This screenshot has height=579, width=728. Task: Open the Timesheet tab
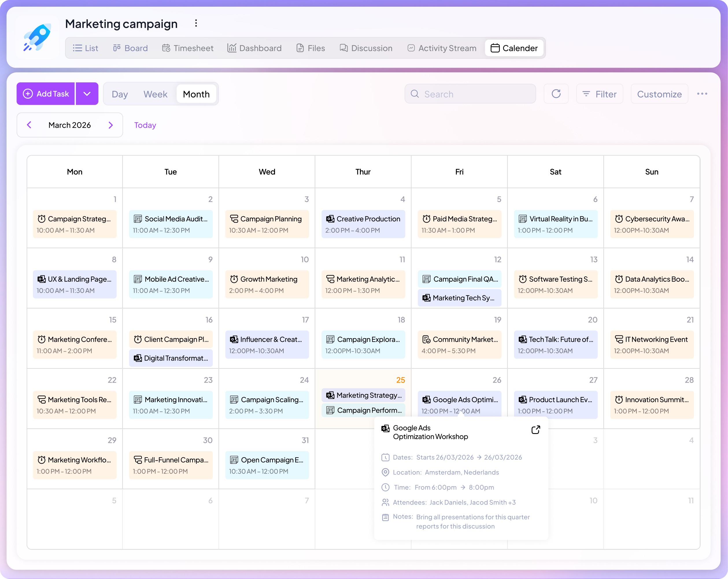pyautogui.click(x=188, y=48)
